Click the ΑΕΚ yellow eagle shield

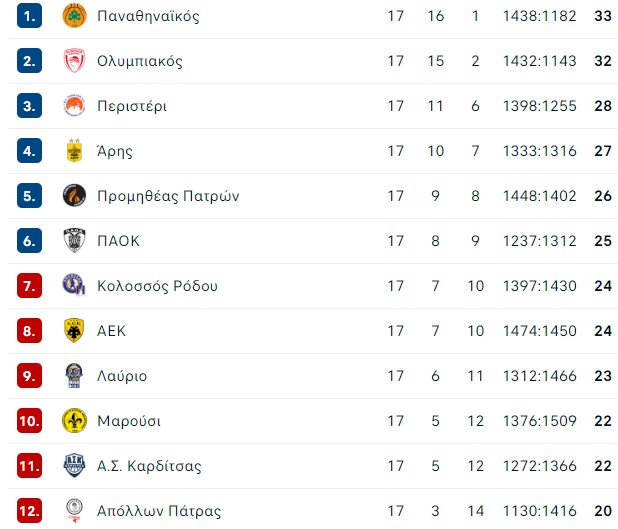click(74, 330)
